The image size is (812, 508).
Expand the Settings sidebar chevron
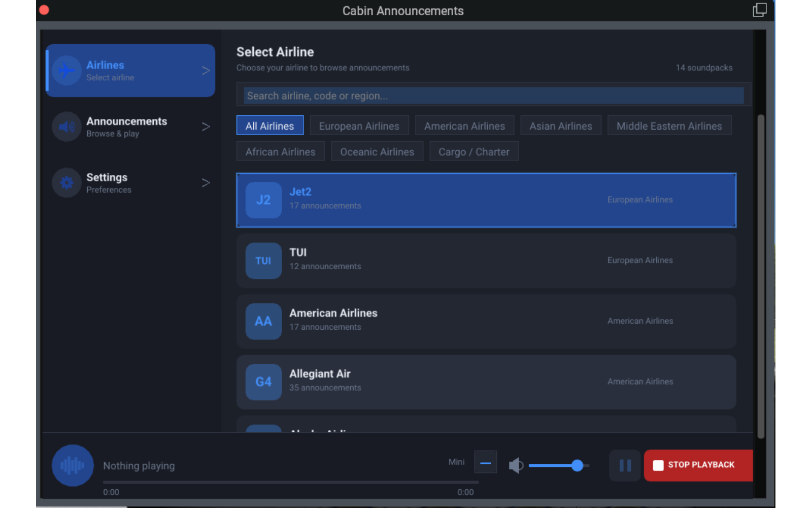206,182
